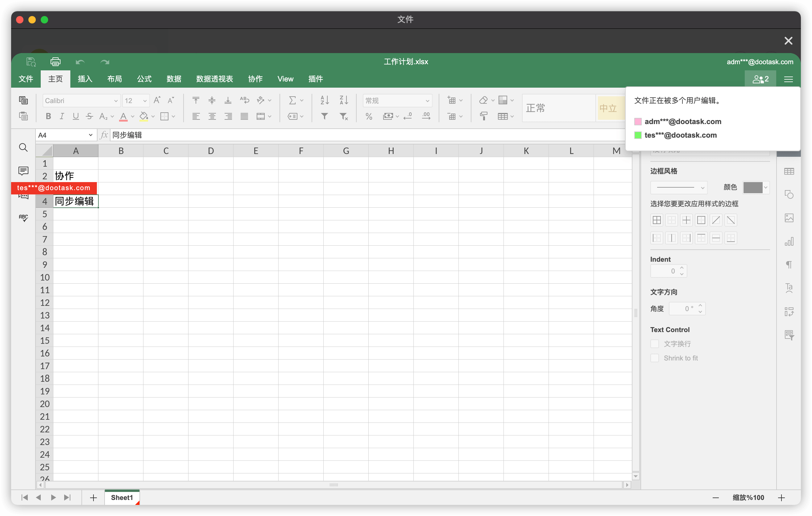Align text right
Viewport: 812px width, 516px height.
(x=228, y=116)
